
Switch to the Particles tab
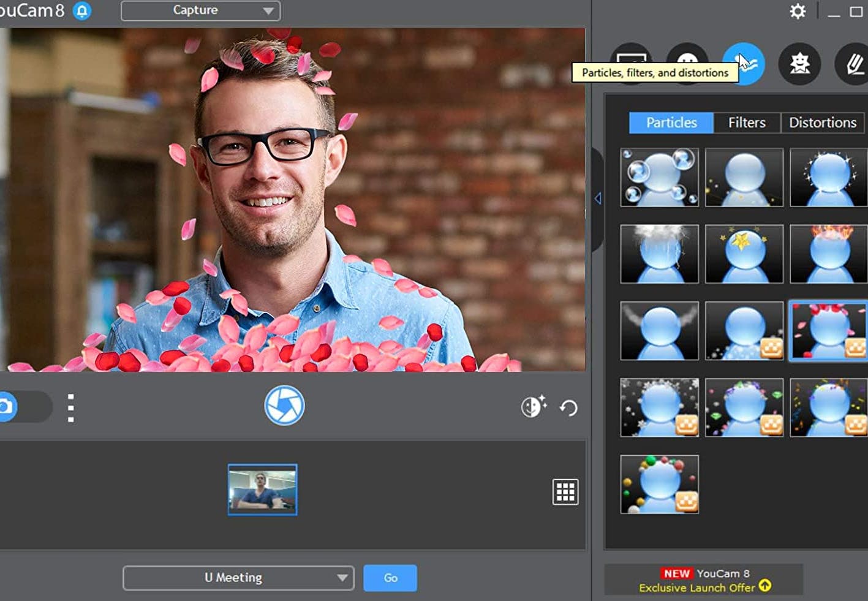[x=671, y=123]
